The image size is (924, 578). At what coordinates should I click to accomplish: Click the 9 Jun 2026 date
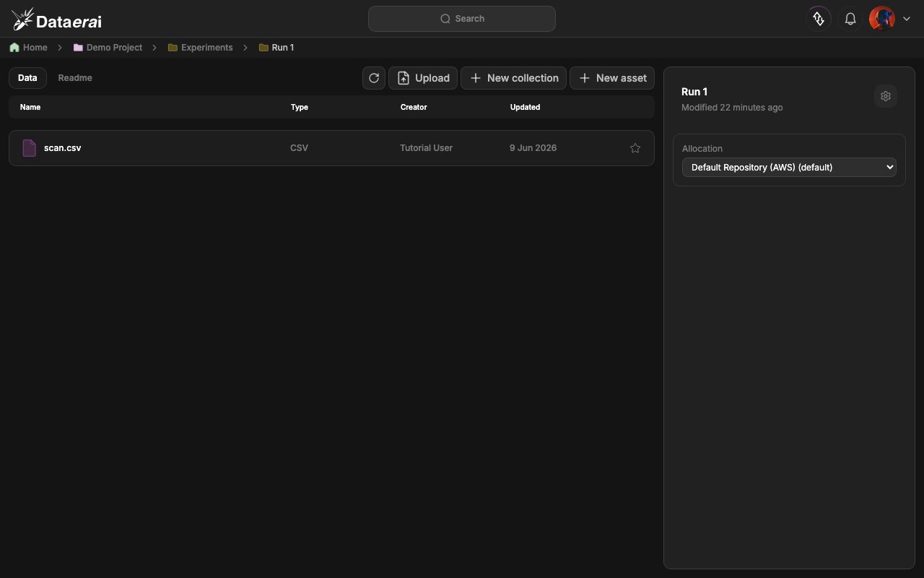pos(533,148)
